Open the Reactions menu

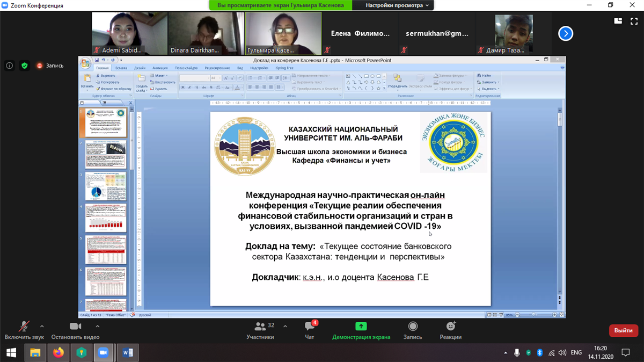click(x=450, y=329)
